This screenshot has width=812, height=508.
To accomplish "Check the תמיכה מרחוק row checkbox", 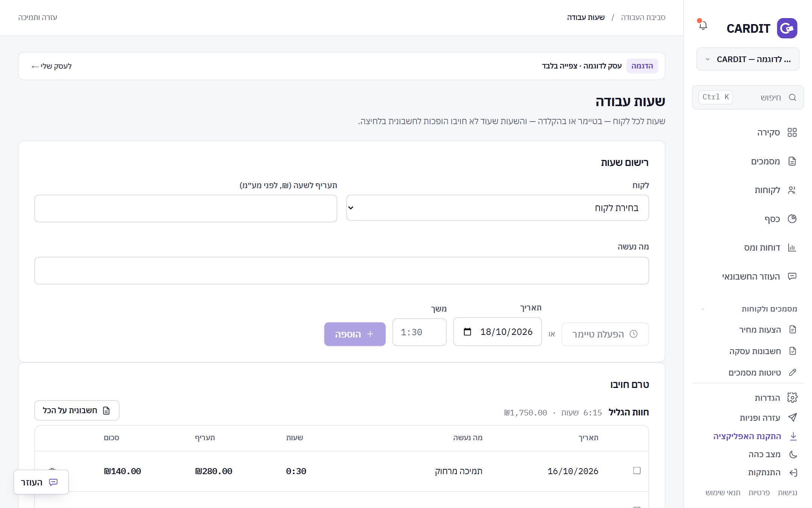I will tap(637, 470).
